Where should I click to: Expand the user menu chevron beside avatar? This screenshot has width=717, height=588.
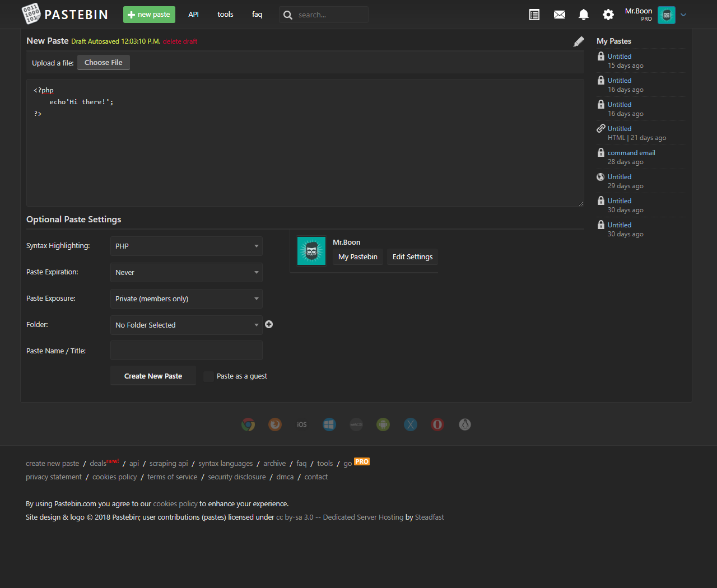click(683, 15)
